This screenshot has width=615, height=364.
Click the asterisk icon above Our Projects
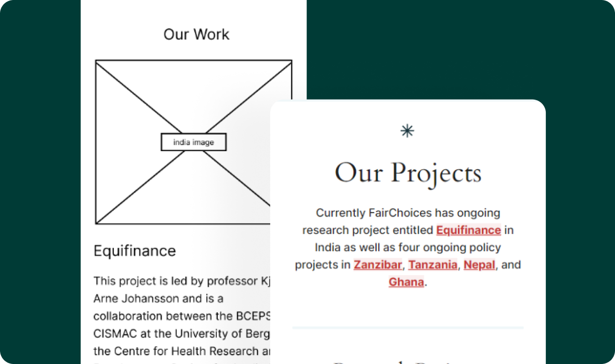pyautogui.click(x=407, y=131)
